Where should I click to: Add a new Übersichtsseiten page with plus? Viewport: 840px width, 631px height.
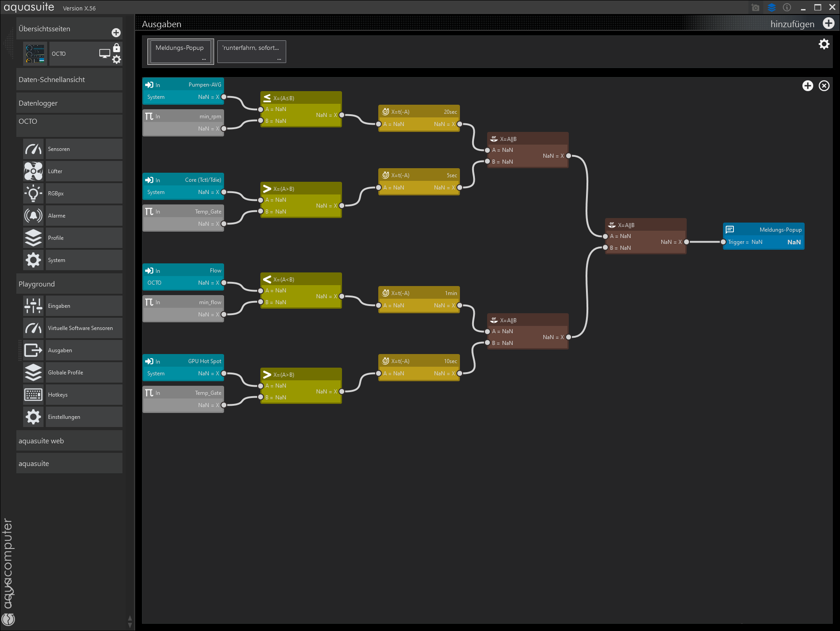point(116,33)
